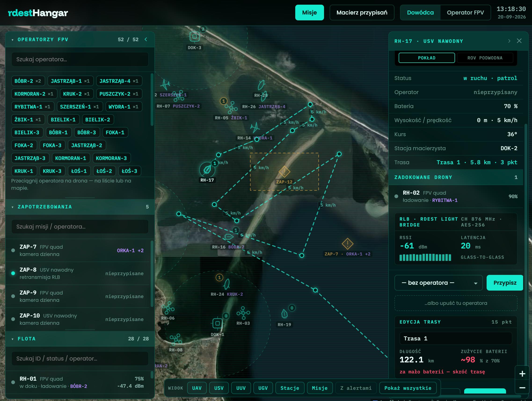Toggle the USV view filter
Image resolution: width=532 pixels, height=401 pixels.
pyautogui.click(x=219, y=388)
